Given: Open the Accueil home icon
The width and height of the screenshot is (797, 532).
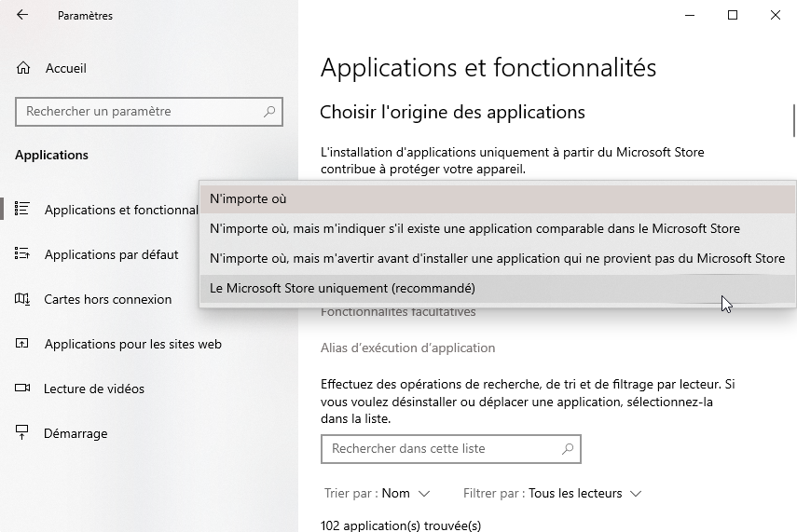Looking at the screenshot, I should pos(24,68).
